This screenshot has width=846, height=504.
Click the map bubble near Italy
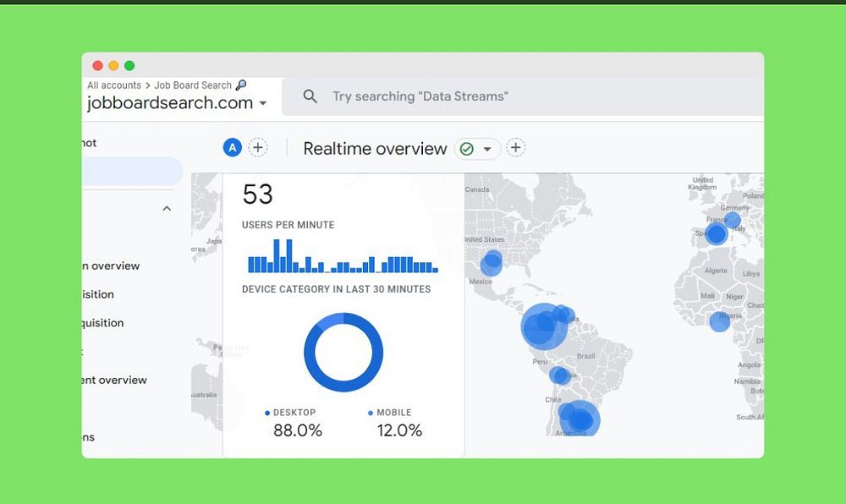tap(732, 220)
